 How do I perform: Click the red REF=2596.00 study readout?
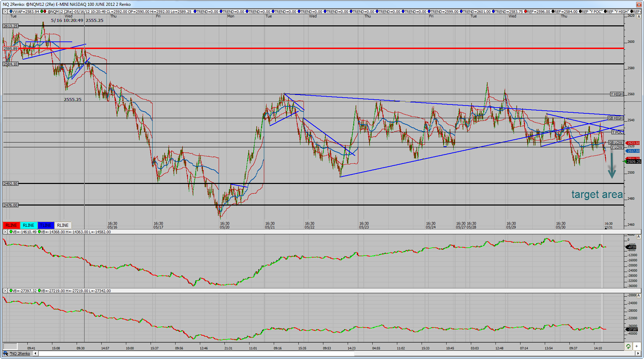tap(537, 12)
